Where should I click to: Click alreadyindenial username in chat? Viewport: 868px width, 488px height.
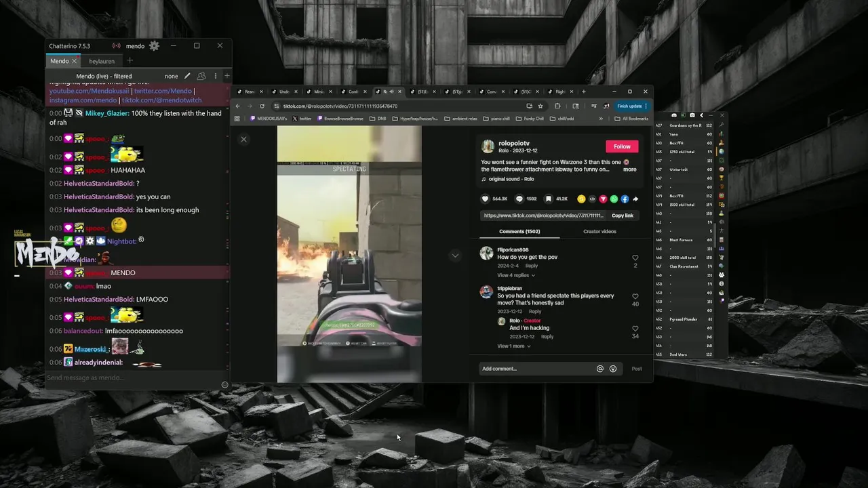click(x=98, y=363)
